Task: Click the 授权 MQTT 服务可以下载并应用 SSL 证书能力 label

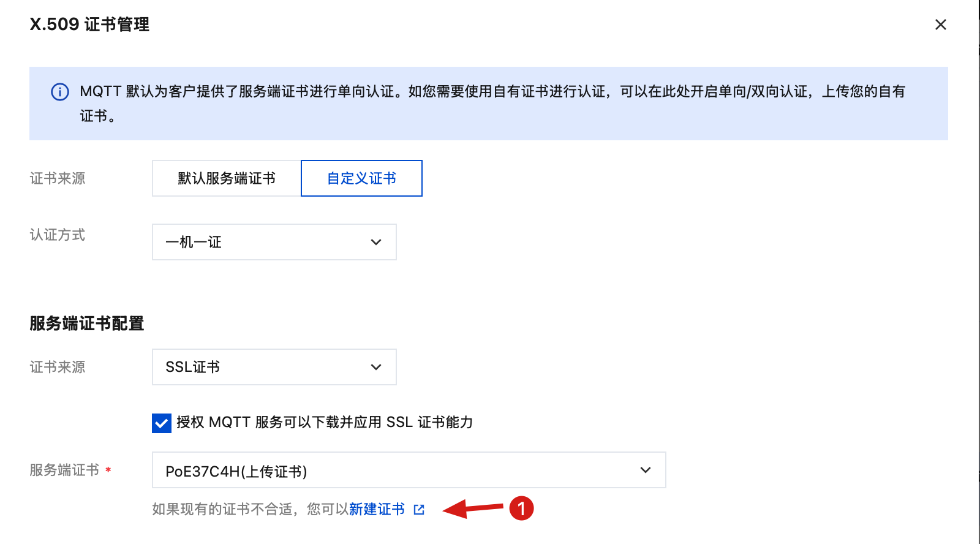Action: pos(325,422)
